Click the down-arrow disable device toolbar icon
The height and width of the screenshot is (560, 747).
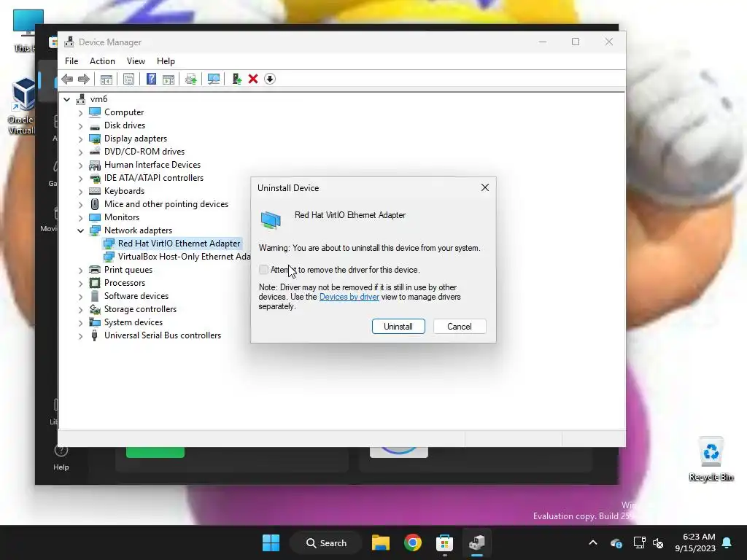pos(270,79)
